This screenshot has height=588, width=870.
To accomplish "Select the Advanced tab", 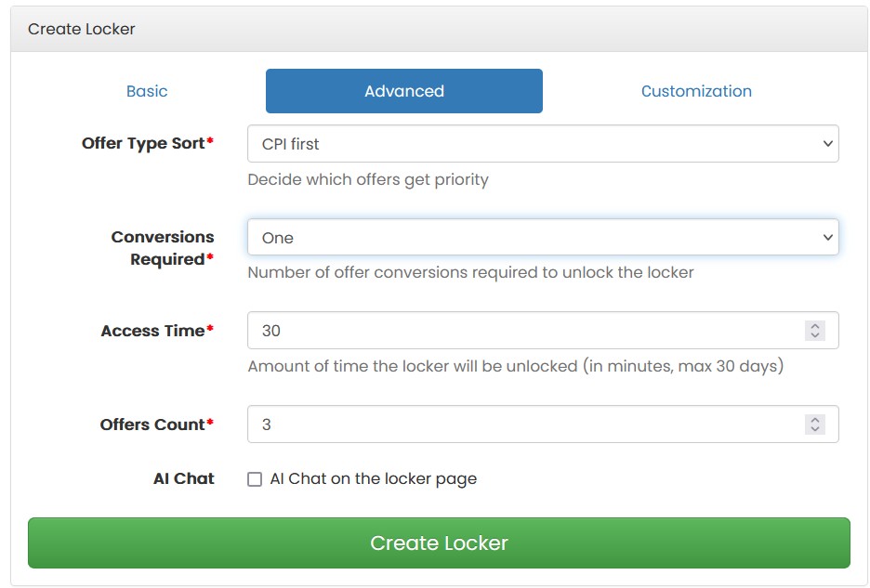I will [x=404, y=91].
